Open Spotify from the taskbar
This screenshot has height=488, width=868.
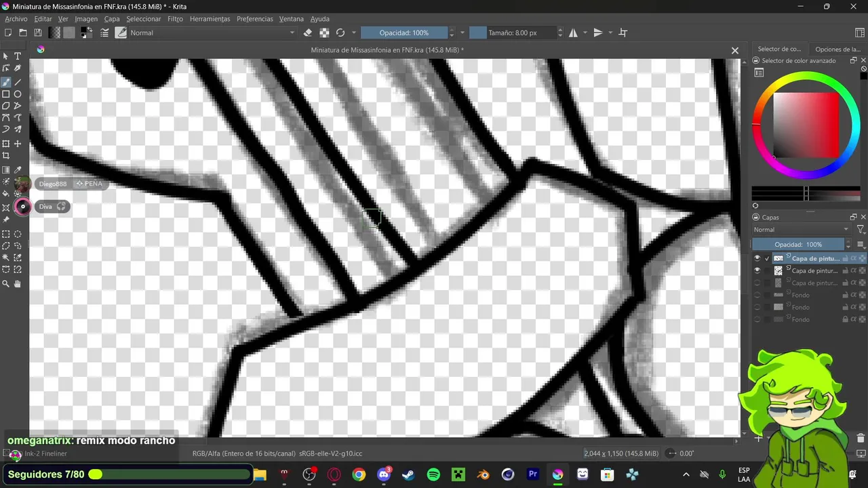click(x=433, y=474)
